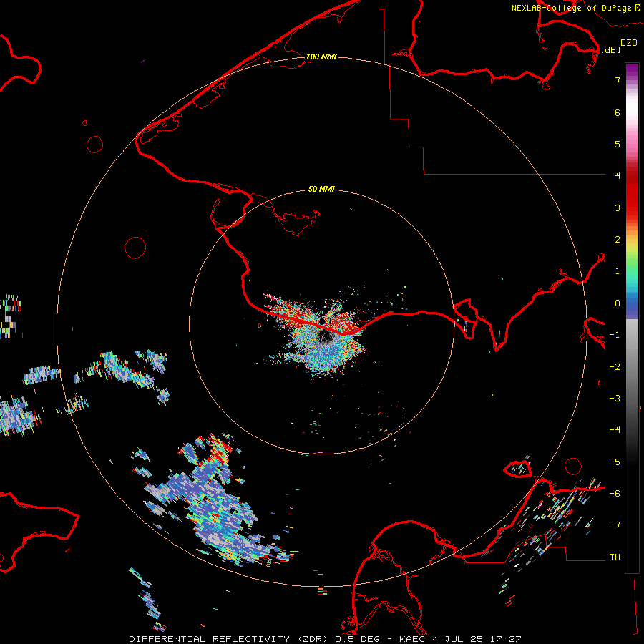The width and height of the screenshot is (644, 644).
Task: Click the 1 dB tick label
Action: pyautogui.click(x=618, y=271)
